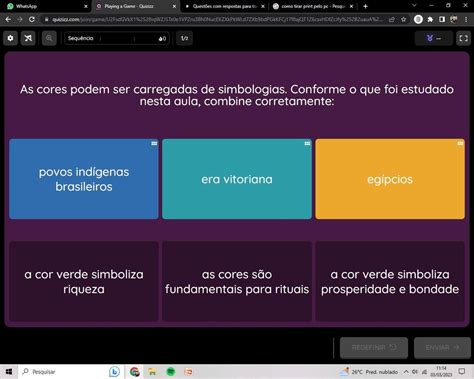Click the 1/7 question counter
Screen dimensions: 474x379
coord(184,38)
